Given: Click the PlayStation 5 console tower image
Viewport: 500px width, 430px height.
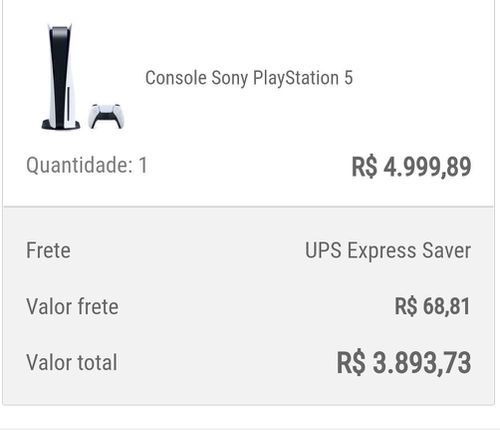Looking at the screenshot, I should 61,76.
